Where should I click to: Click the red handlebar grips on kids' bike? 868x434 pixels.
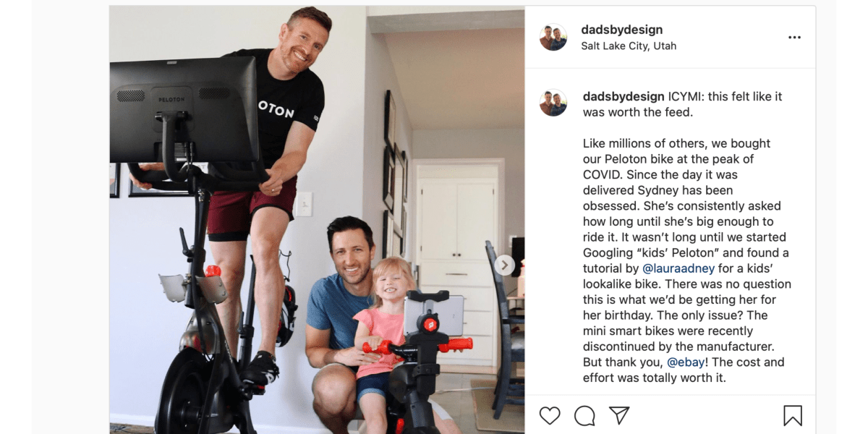[x=417, y=347]
